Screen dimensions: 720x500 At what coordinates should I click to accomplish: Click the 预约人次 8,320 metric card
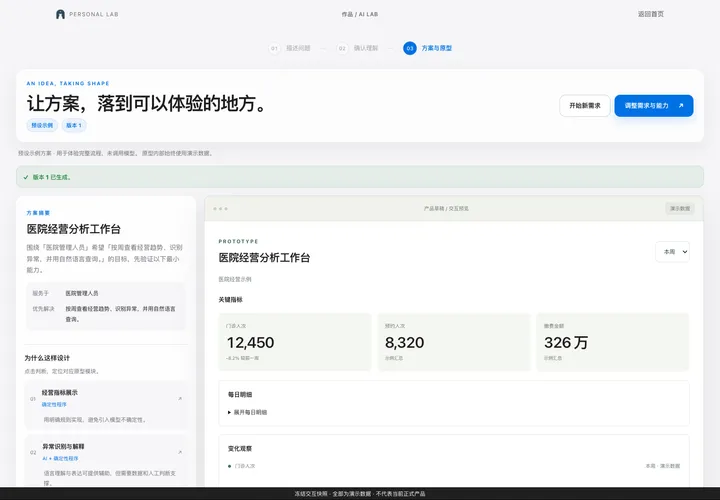tap(454, 342)
